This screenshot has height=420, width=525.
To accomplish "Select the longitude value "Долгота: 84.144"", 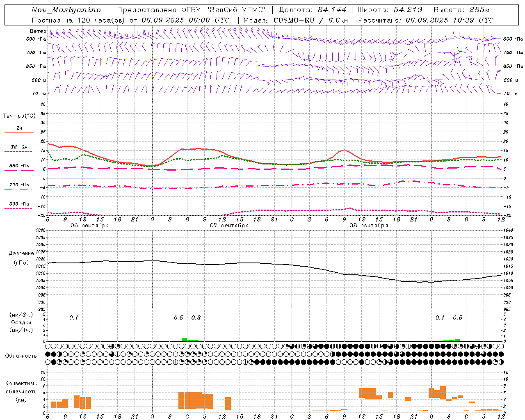I will click(x=313, y=10).
